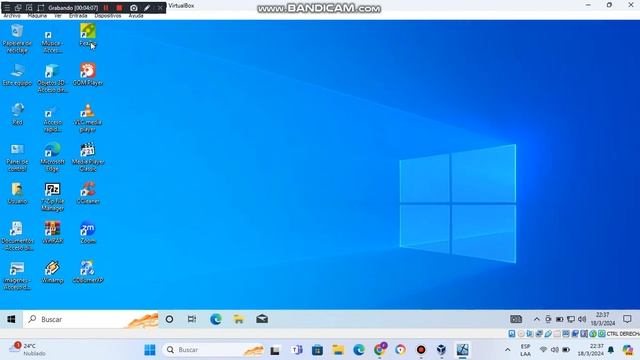The height and width of the screenshot is (360, 640).
Task: Open the VirtualBox Archivo menu
Action: pos(11,16)
